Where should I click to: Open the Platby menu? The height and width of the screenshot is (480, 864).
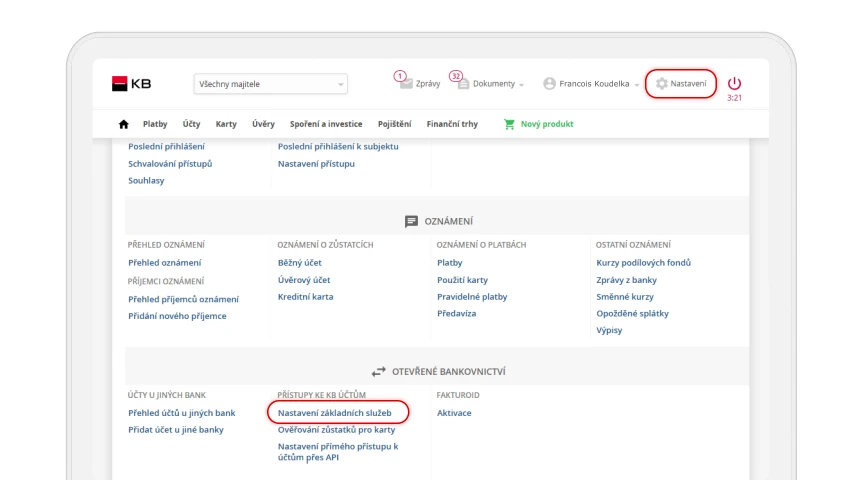pyautogui.click(x=155, y=124)
